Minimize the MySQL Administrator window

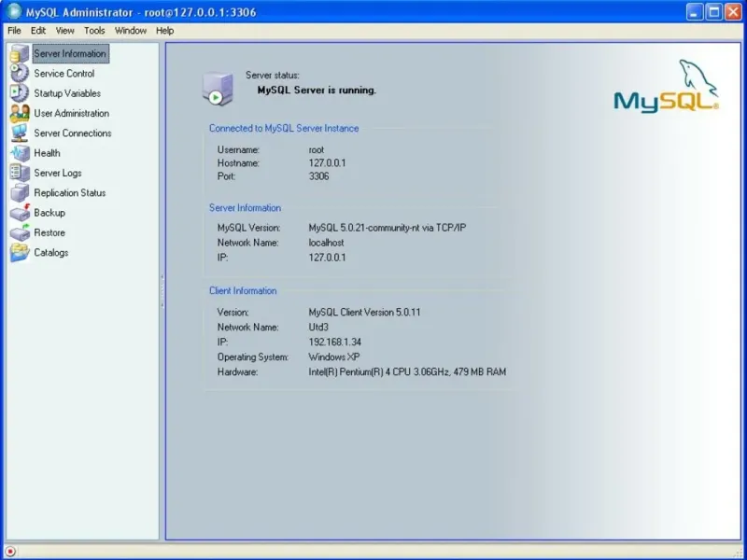(694, 12)
